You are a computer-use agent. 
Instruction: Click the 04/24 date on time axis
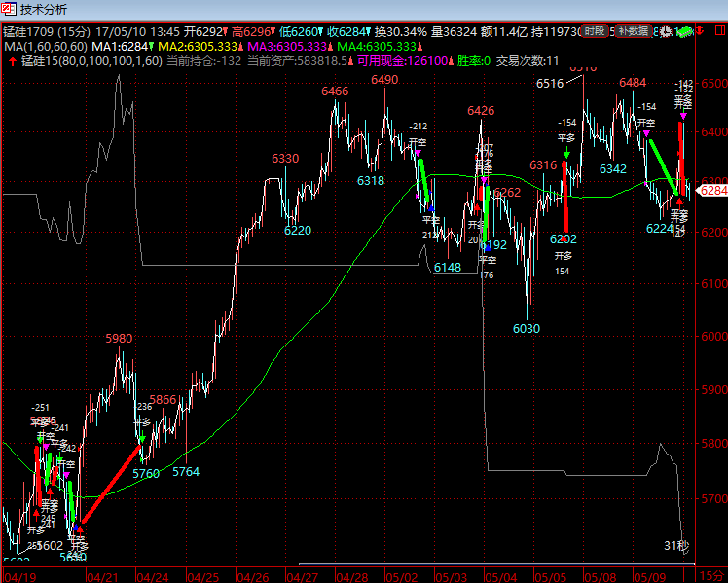click(x=152, y=577)
